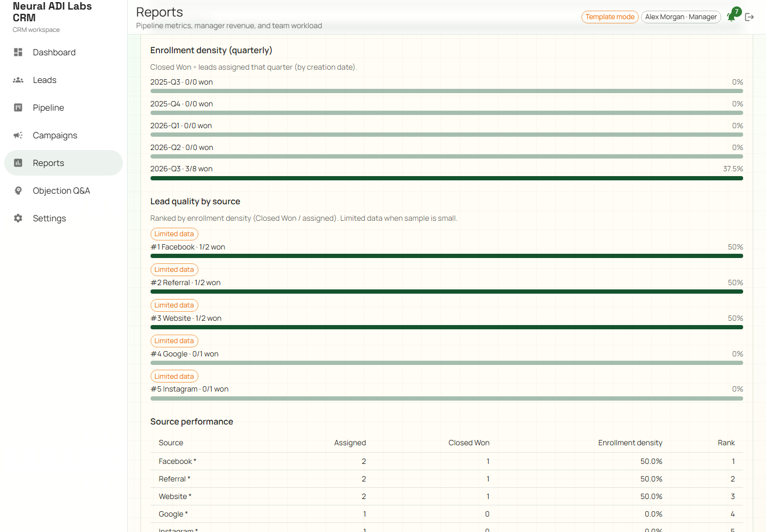Screen dimensions: 766x532
Task: Click the #1 Facebook progress bar
Action: [447, 256]
